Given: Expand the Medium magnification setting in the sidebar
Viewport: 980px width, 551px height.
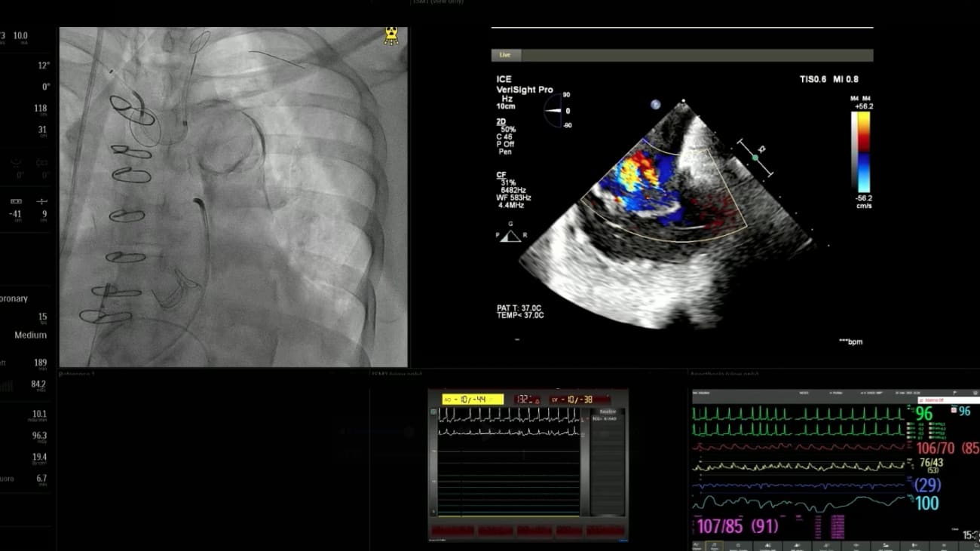Looking at the screenshot, I should pos(29,335).
